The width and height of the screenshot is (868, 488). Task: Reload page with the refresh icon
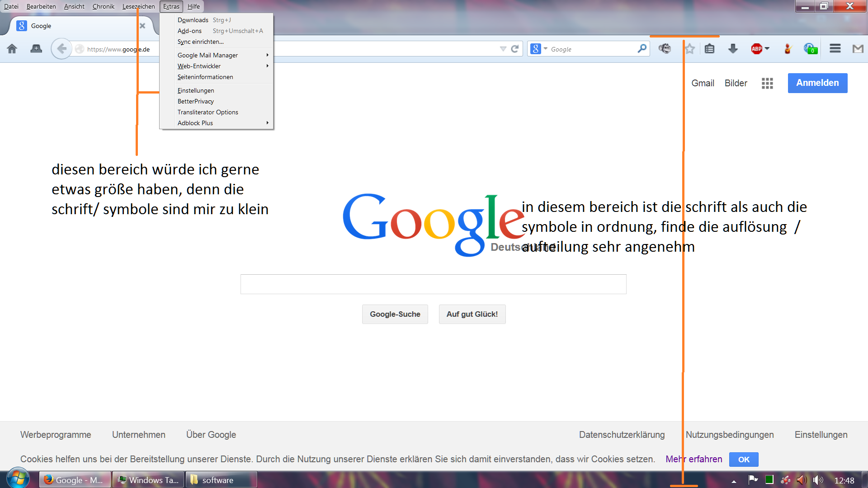[515, 49]
